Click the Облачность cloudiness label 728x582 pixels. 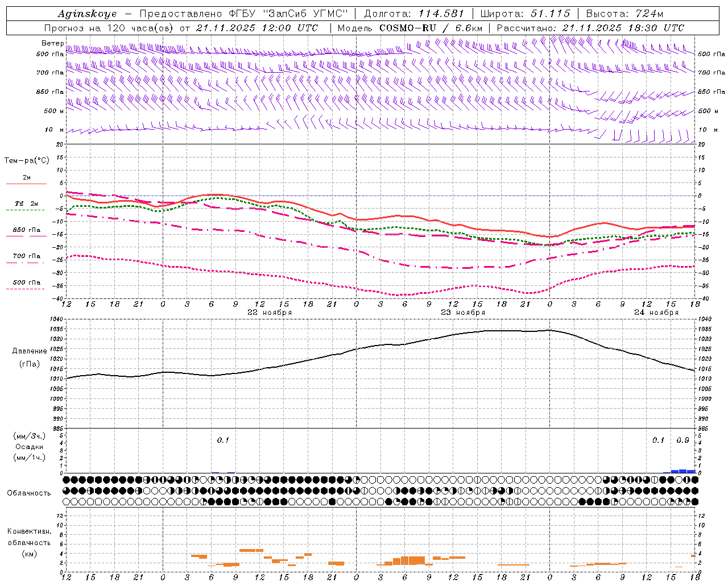coord(29,493)
